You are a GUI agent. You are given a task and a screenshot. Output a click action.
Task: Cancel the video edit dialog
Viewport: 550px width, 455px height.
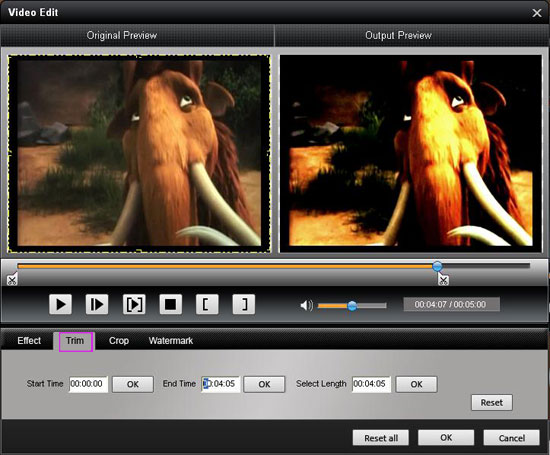(511, 438)
